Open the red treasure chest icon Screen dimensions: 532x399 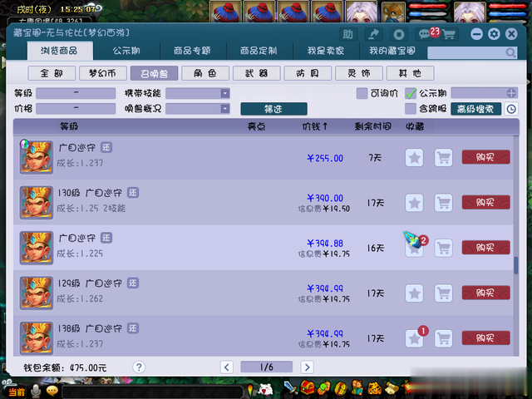point(307,388)
